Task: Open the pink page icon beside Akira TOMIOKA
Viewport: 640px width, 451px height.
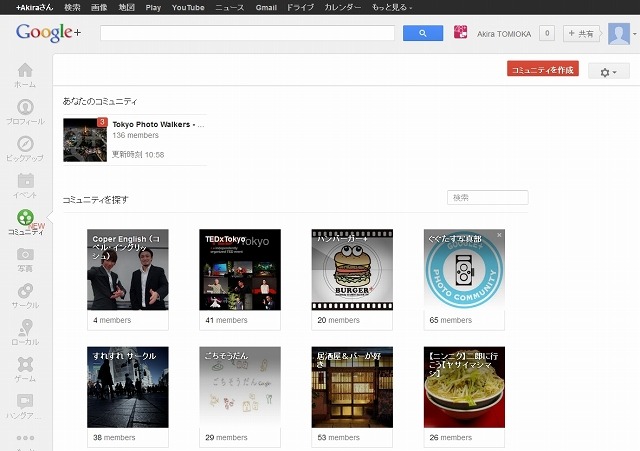Action: [460, 32]
